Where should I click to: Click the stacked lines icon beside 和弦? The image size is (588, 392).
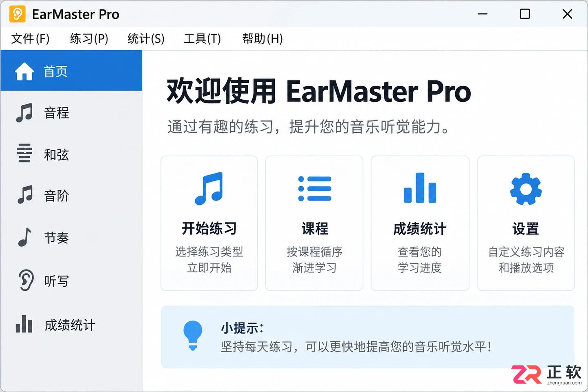[24, 153]
